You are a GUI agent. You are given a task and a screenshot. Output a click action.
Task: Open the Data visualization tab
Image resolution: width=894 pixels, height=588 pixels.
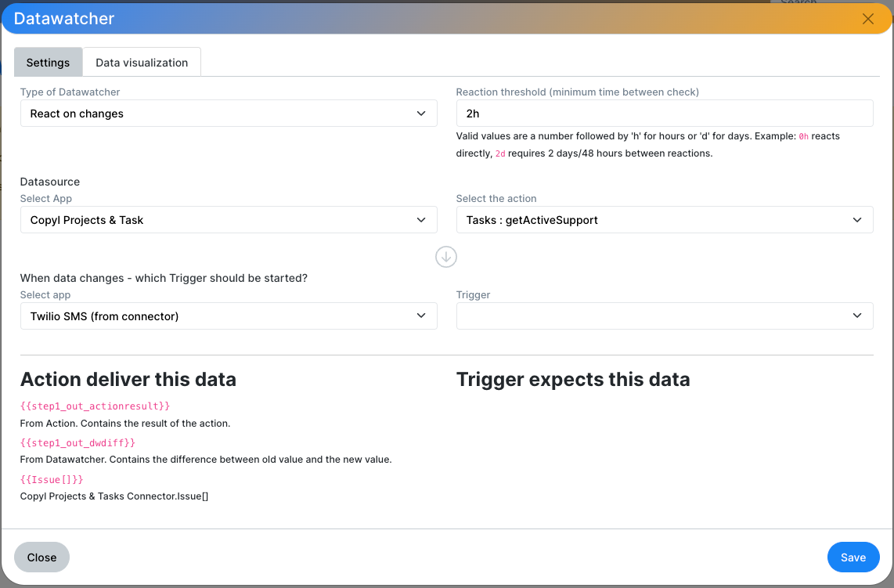coord(142,62)
